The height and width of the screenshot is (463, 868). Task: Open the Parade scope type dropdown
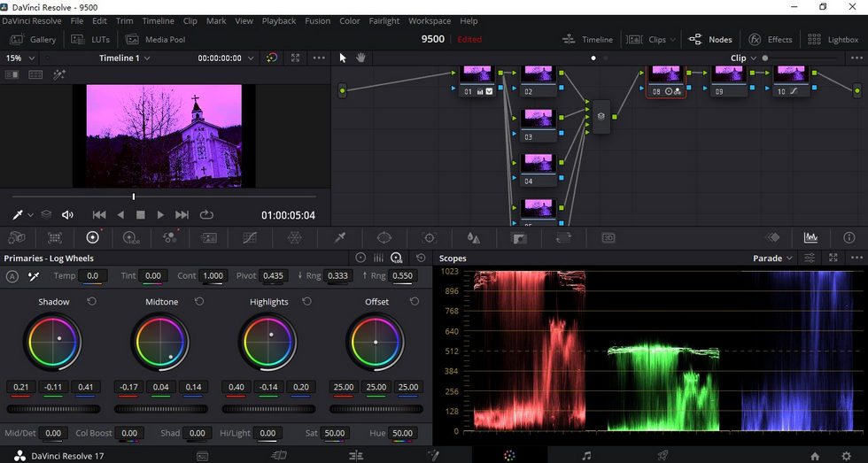point(772,258)
